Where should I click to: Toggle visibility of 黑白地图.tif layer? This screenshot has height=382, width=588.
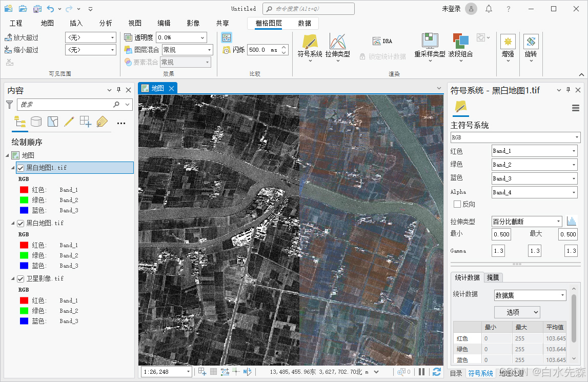[21, 223]
